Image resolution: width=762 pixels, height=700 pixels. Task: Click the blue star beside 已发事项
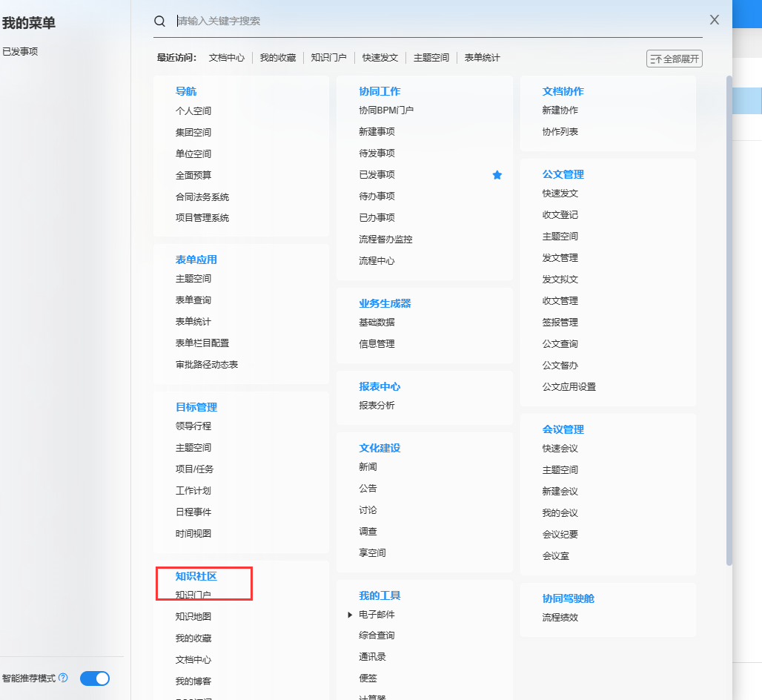[x=497, y=175]
